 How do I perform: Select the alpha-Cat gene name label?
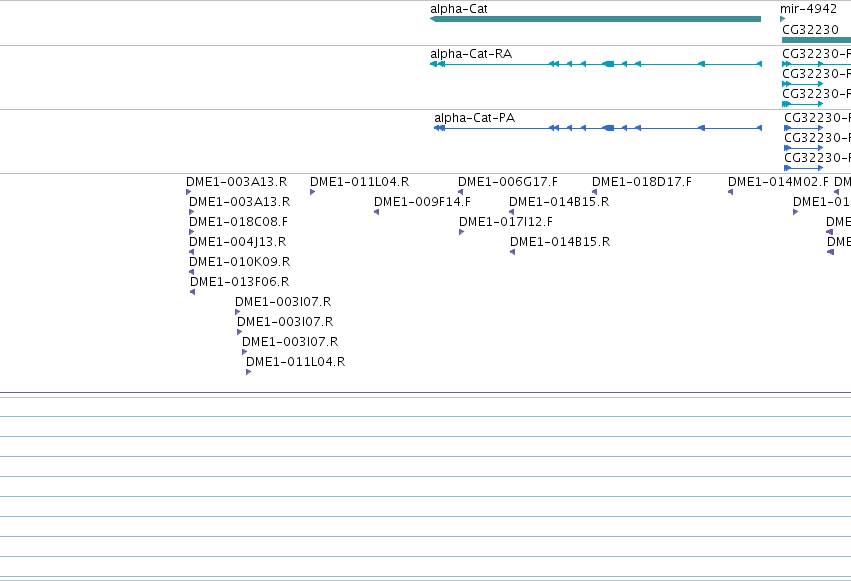459,9
